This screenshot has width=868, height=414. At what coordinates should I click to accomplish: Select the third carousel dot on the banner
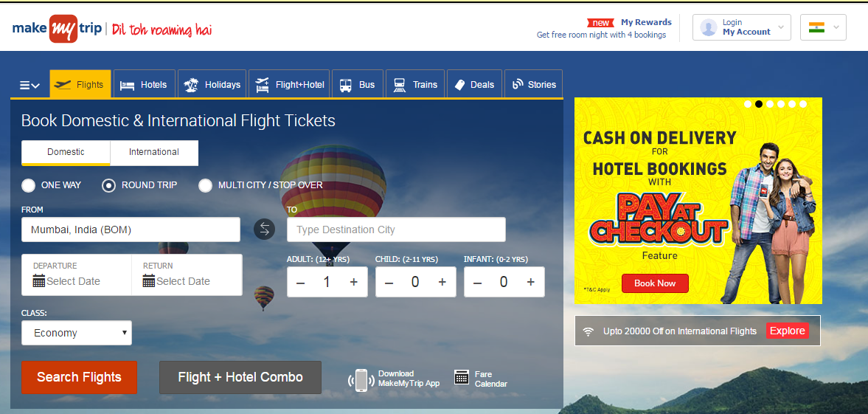pos(769,103)
